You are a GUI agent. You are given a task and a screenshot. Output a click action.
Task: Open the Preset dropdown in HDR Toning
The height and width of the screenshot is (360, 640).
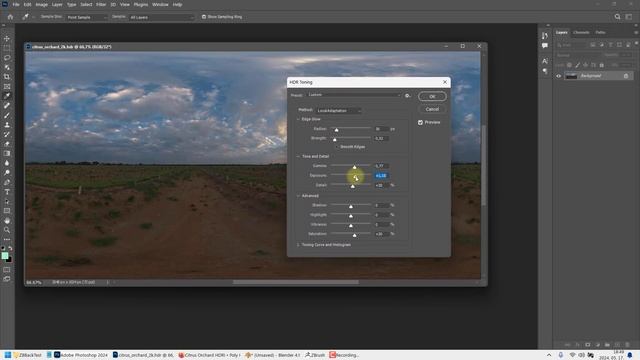coord(354,95)
